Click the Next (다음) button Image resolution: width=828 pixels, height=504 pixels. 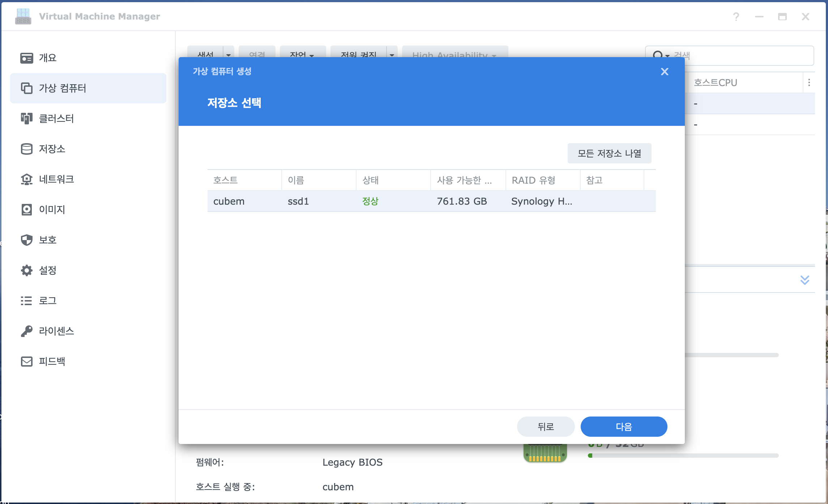point(624,427)
